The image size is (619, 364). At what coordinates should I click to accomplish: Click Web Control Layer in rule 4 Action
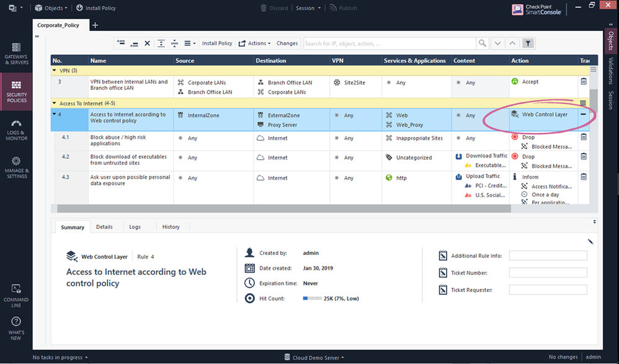point(545,115)
